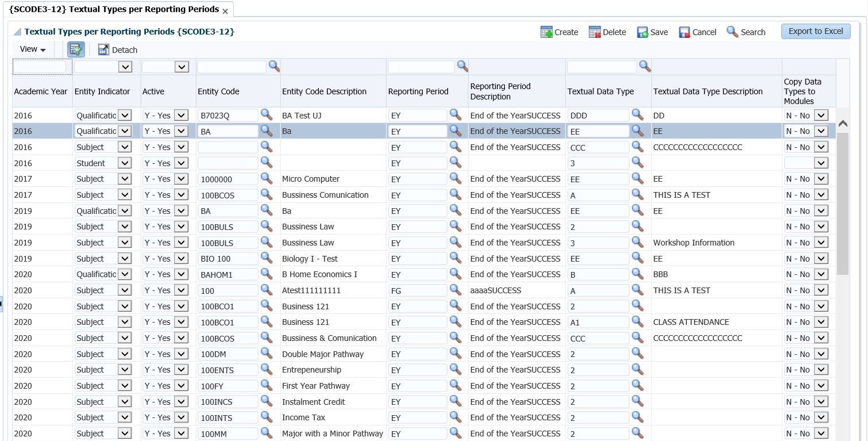The height and width of the screenshot is (441, 868).
Task: Click the Export to Excel button
Action: [816, 31]
